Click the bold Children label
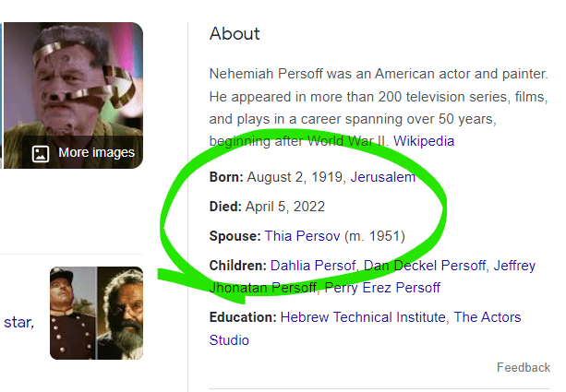 click(x=237, y=266)
